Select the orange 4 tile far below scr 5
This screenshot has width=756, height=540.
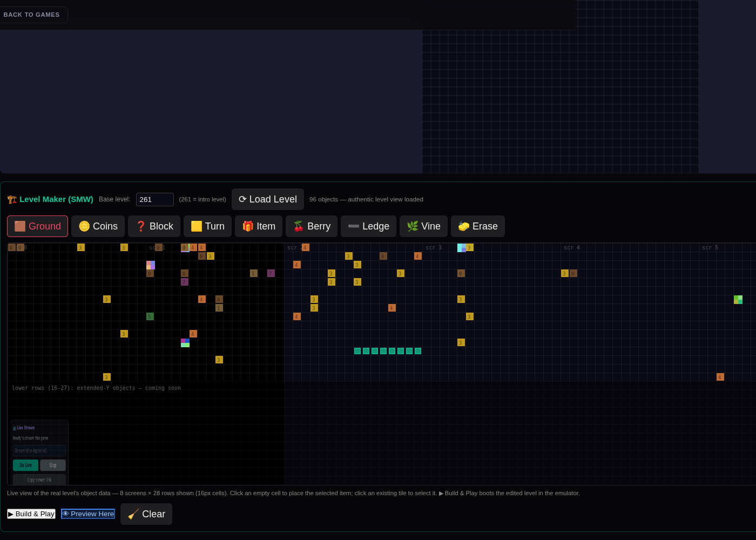720,377
